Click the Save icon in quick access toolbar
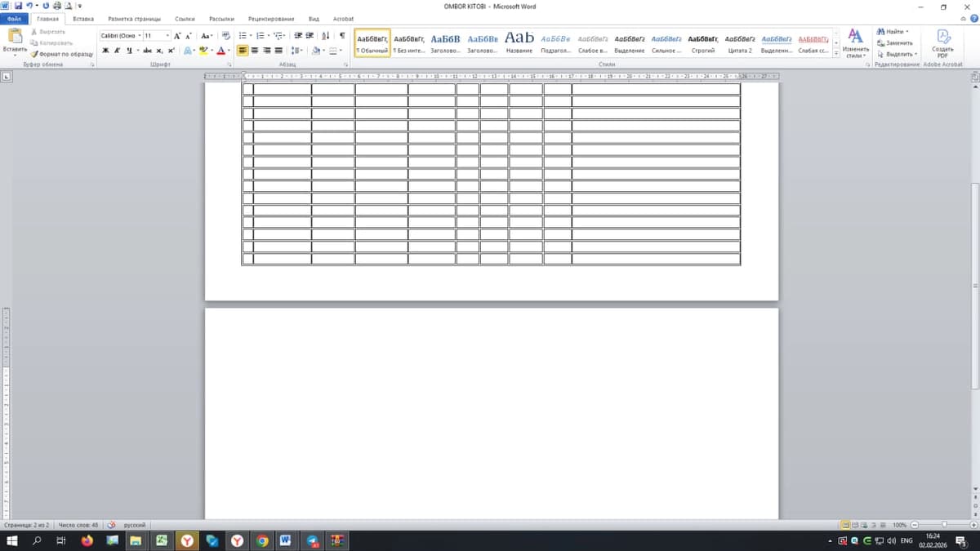980x551 pixels. click(x=18, y=6)
